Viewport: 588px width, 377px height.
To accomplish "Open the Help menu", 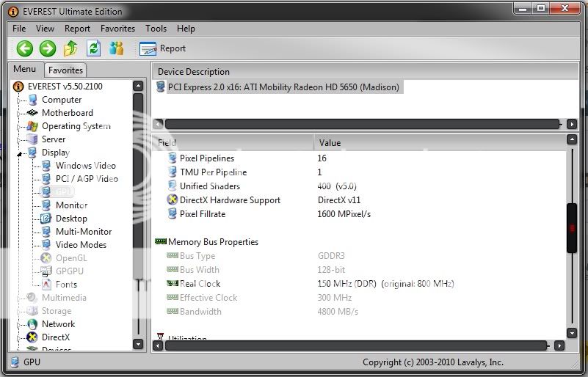I will [x=186, y=29].
